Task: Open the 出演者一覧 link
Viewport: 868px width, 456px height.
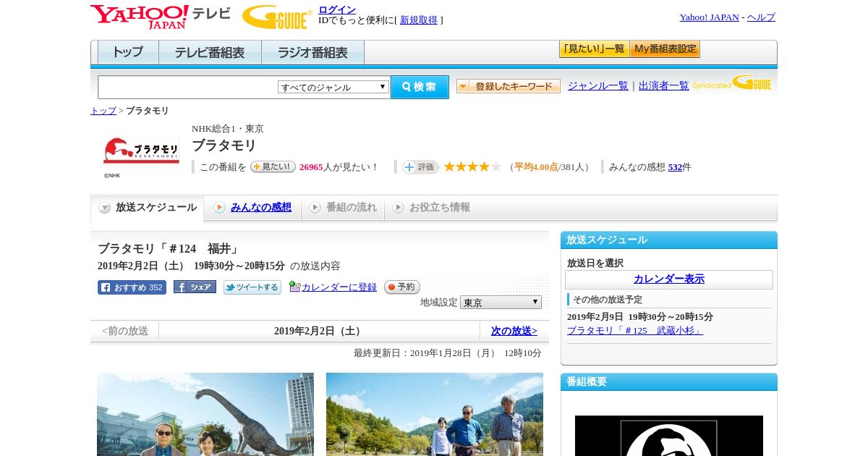Action: pos(664,86)
